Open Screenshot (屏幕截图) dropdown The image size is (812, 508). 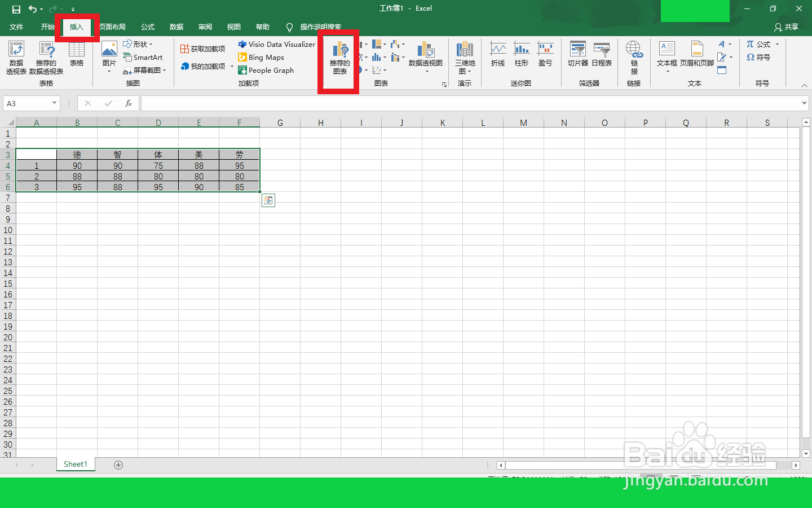click(x=145, y=70)
